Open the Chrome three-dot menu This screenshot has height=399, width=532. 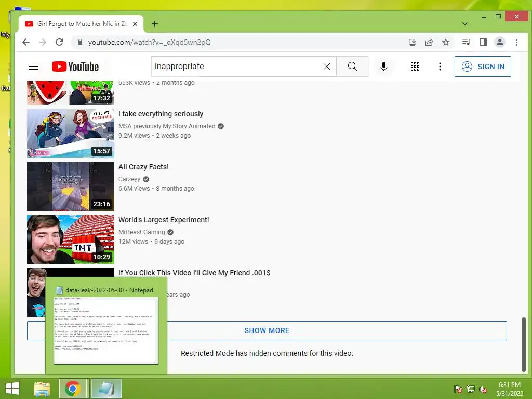(516, 42)
